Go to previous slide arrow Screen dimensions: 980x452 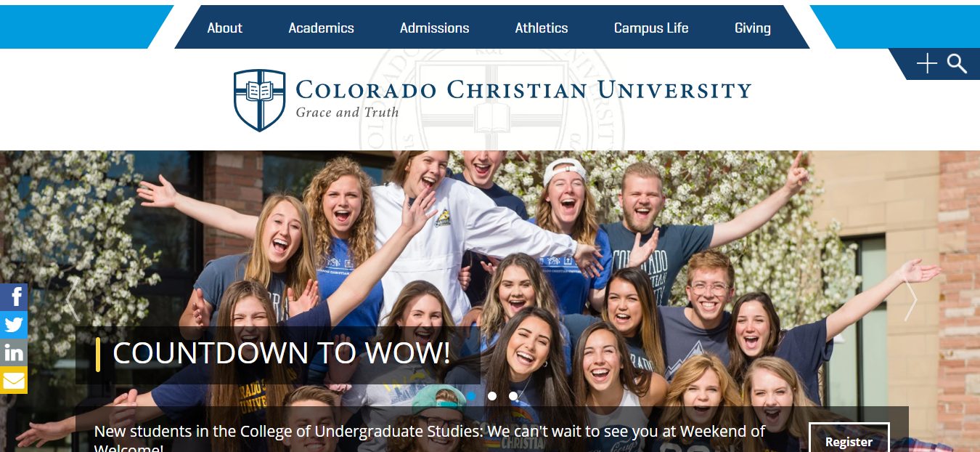[x=73, y=299]
